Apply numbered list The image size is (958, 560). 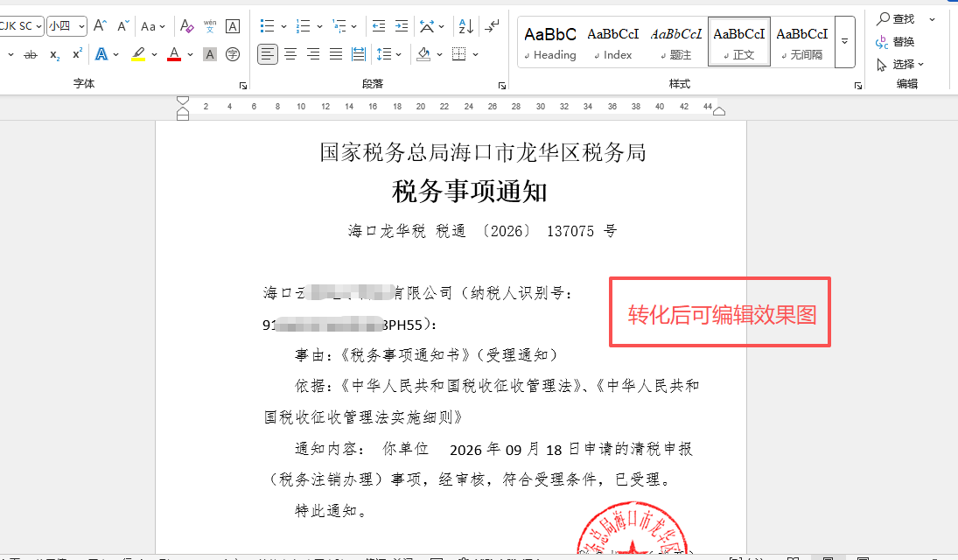[x=303, y=25]
